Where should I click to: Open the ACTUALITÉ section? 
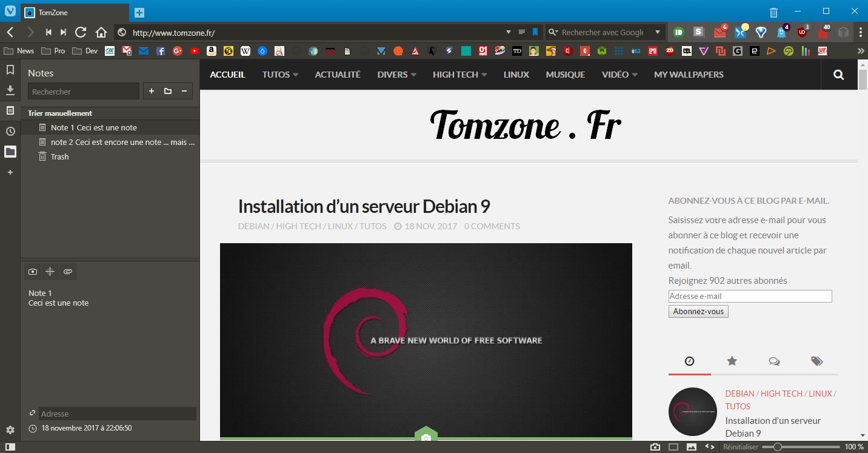point(338,75)
